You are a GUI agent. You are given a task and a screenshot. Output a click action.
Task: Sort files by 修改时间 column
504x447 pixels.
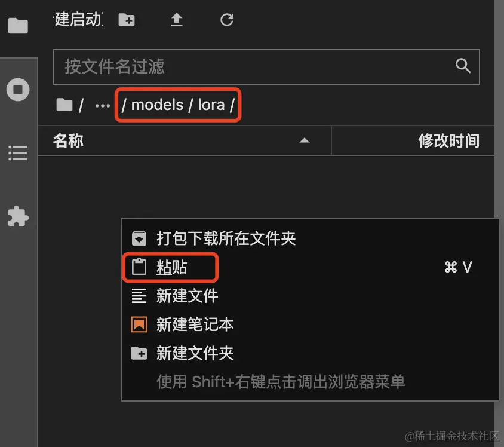(x=448, y=141)
